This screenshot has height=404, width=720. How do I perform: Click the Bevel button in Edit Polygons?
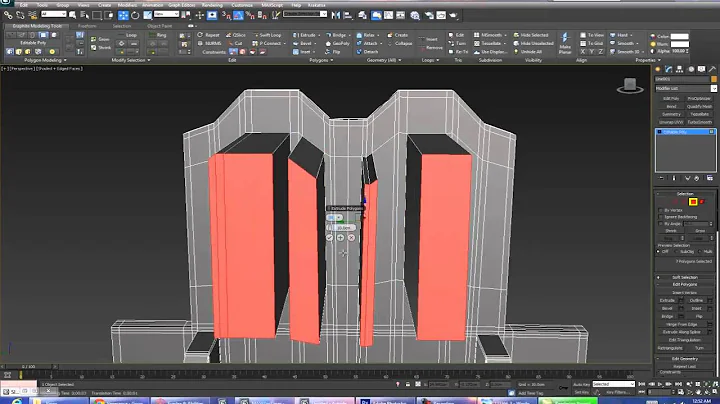[667, 309]
